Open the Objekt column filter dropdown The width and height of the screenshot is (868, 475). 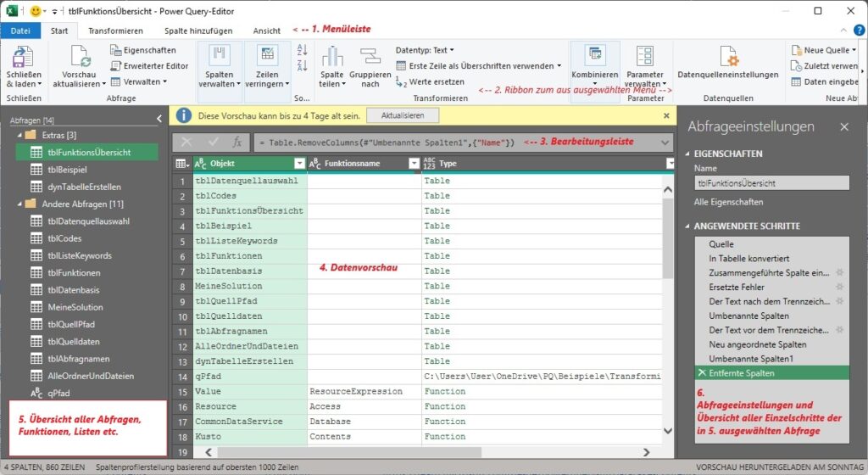(299, 164)
